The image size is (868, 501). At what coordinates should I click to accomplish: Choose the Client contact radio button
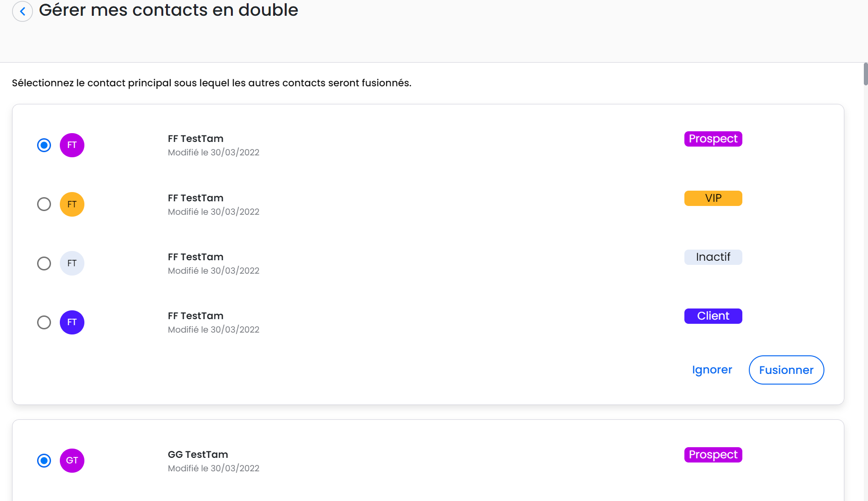[x=44, y=322]
